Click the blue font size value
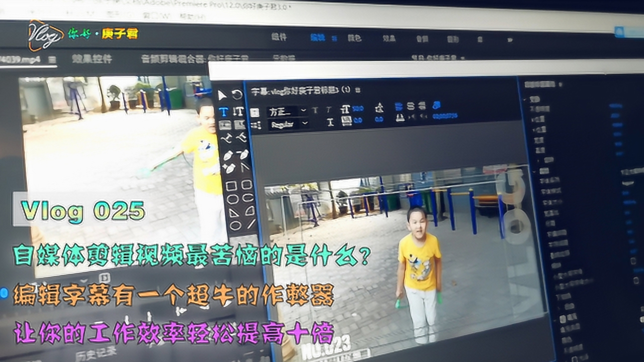 coord(358,108)
